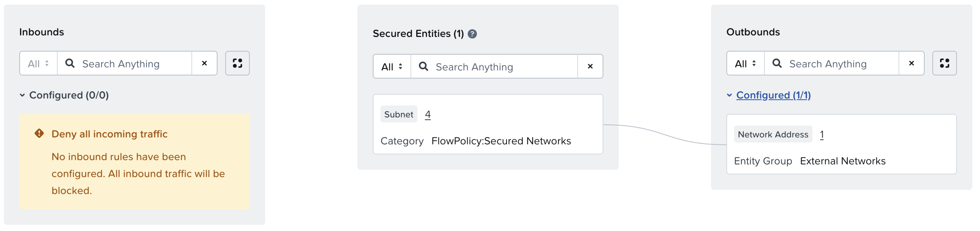Collapse the Outbounds Configured (1/1) chevron

[729, 95]
